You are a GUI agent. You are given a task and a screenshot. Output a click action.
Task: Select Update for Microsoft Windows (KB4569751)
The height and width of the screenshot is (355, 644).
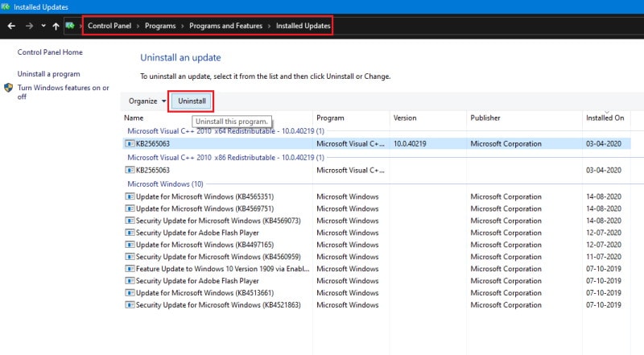click(x=204, y=208)
